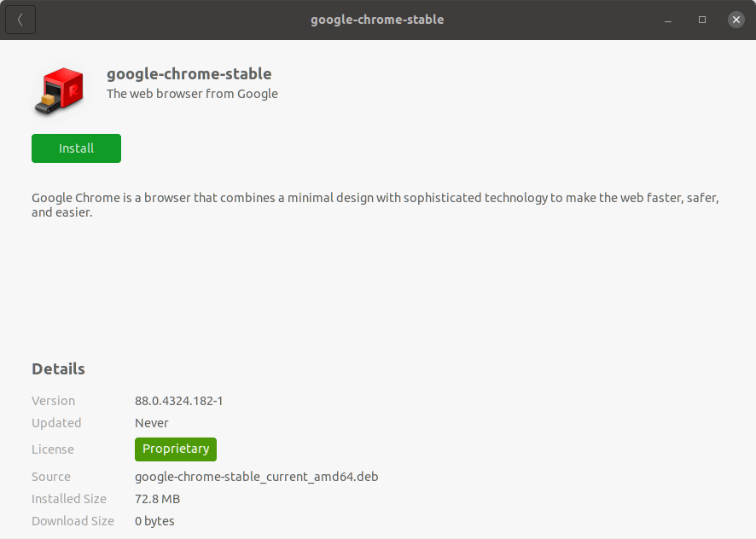Click the Source label in Details
This screenshot has width=756, height=539.
tap(51, 477)
